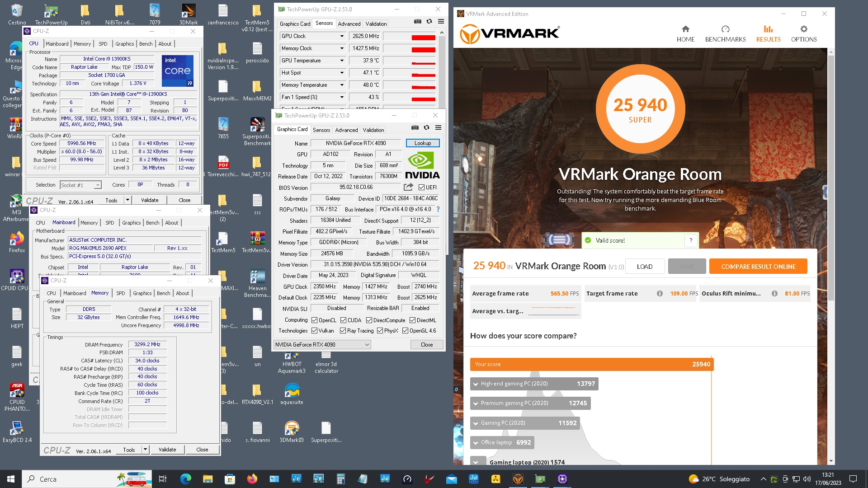Go to VRMark HOME
The width and height of the screenshot is (868, 488).
click(685, 34)
